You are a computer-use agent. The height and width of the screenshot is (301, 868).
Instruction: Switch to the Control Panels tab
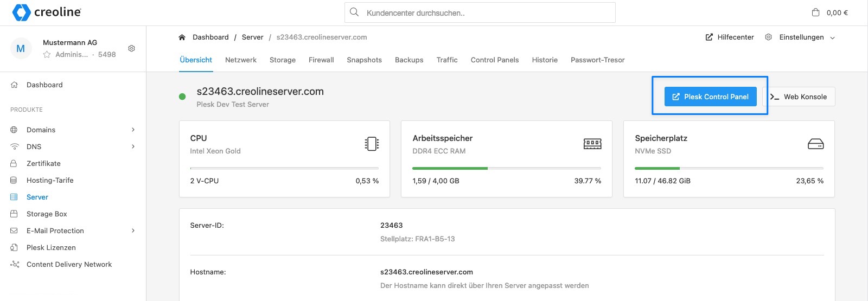tap(495, 60)
